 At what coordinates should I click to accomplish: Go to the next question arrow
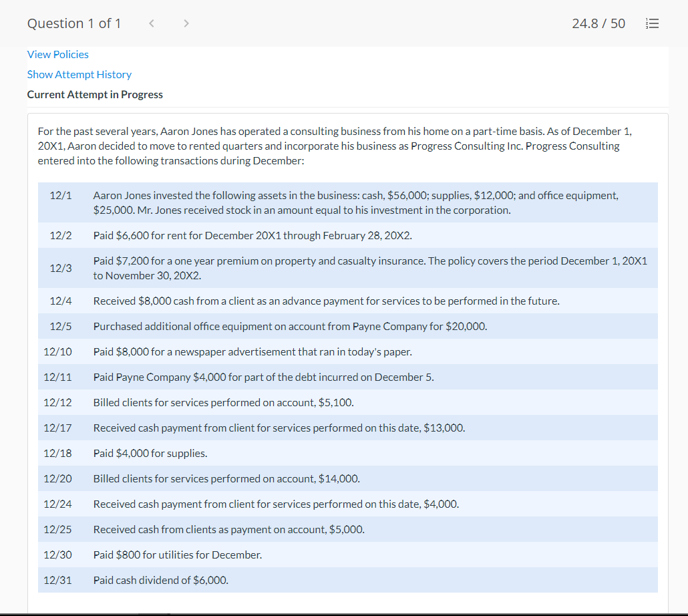(186, 23)
